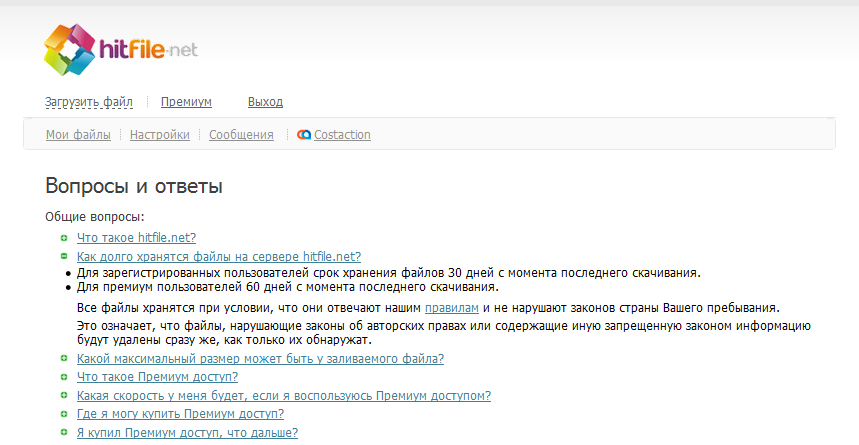
Task: Expand plus icon beside 'Что такое Премиум доступ?'
Action: [x=64, y=377]
